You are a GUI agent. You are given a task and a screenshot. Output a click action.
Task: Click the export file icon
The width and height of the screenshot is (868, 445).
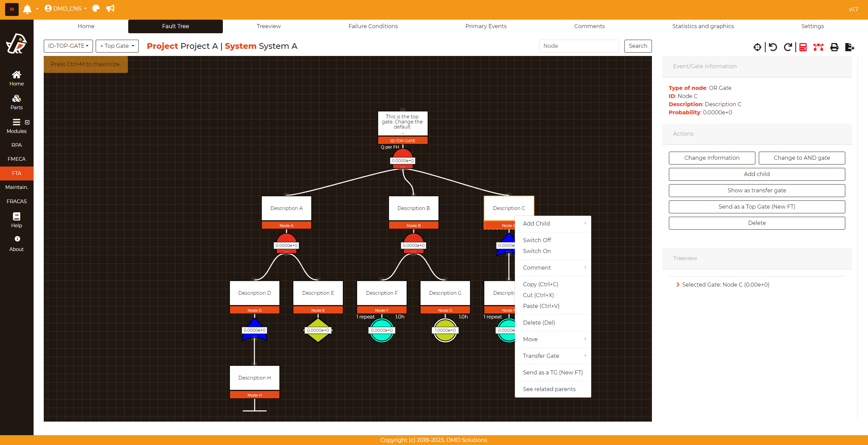(x=849, y=47)
